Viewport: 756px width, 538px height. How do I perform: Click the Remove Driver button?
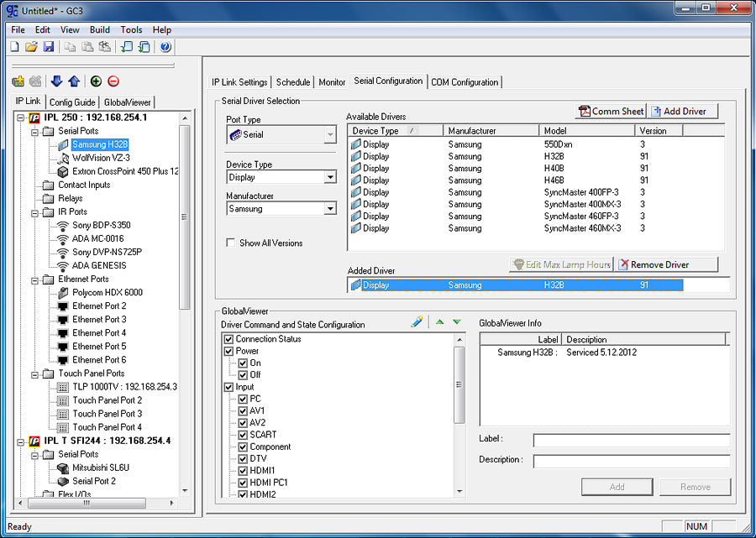pos(667,264)
